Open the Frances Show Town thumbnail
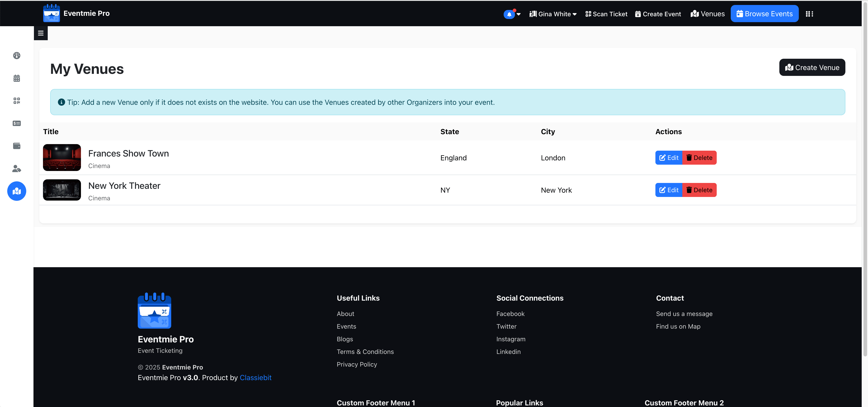Image resolution: width=868 pixels, height=407 pixels. (x=62, y=158)
